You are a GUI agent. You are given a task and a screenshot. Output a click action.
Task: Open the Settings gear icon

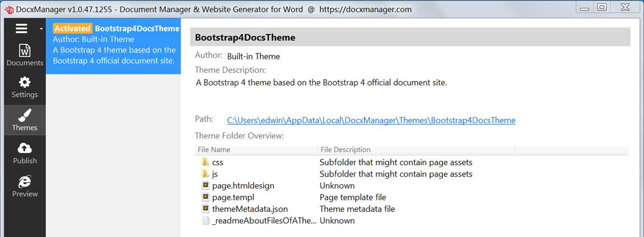pyautogui.click(x=25, y=82)
